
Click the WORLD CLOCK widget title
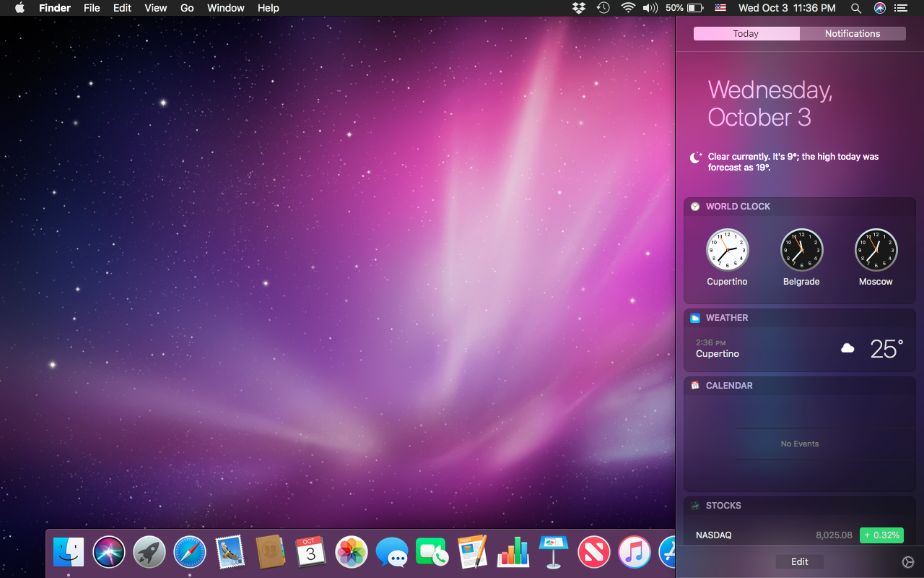738,207
